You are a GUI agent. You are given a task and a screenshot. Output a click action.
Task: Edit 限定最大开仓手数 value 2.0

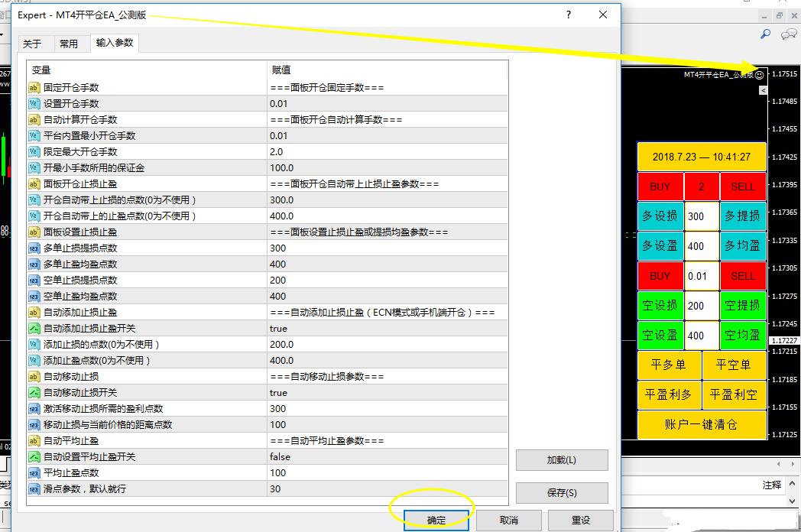(388, 152)
